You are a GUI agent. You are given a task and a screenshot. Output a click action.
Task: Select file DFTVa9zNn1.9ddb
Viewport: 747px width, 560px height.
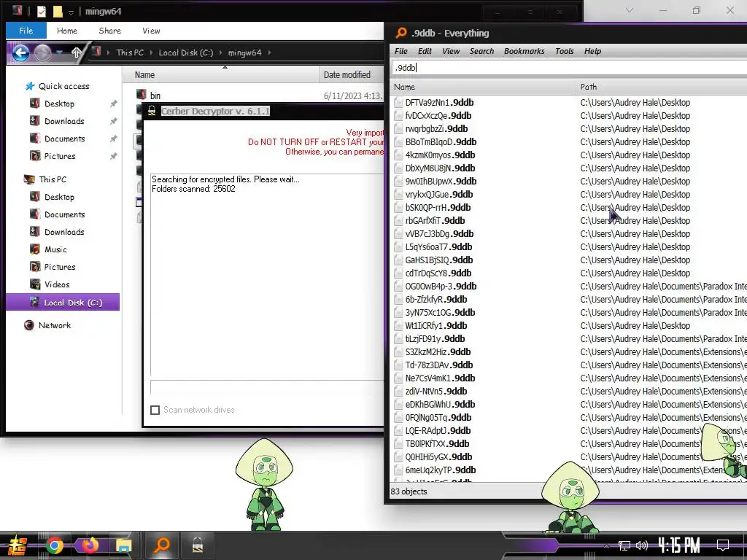coord(439,102)
